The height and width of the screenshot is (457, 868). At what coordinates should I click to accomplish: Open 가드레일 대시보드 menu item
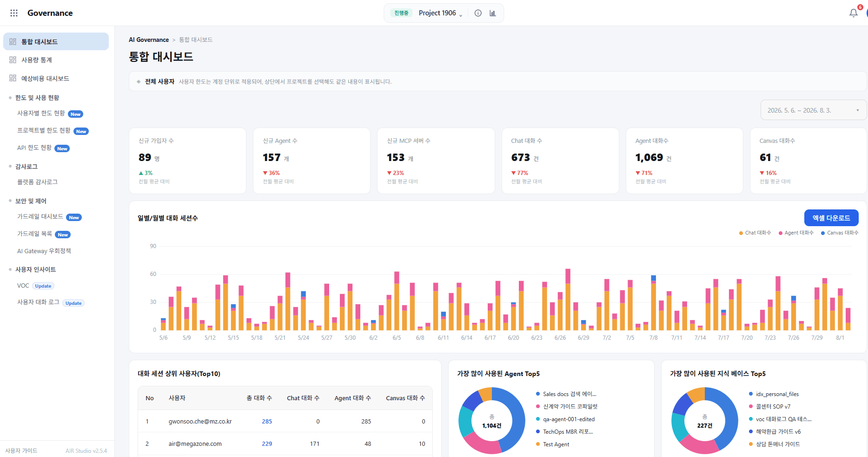[x=40, y=216]
